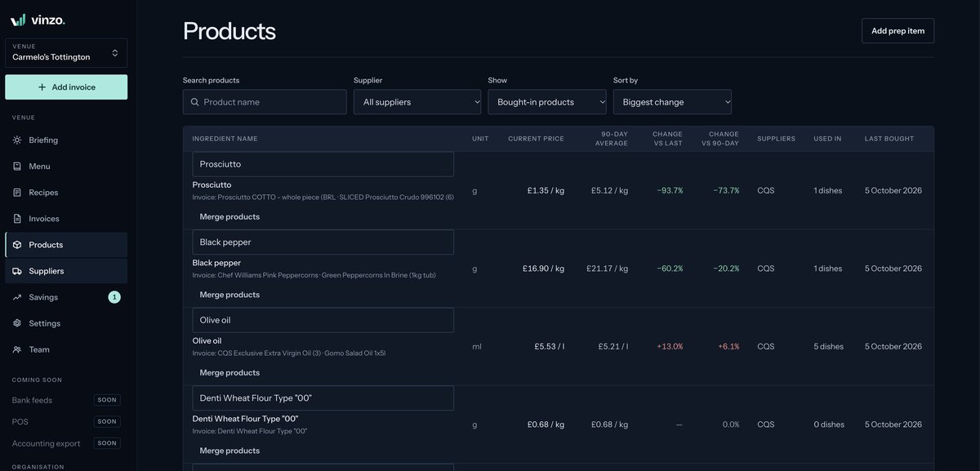Click the Change vs 90-Day column header
The image size is (980, 471).
(720, 139)
